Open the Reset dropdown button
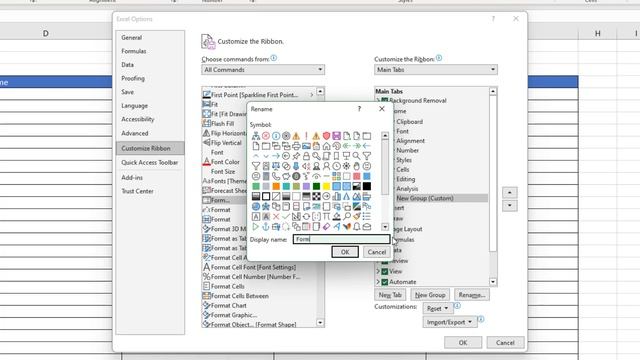The width and height of the screenshot is (640, 360). pos(438,309)
